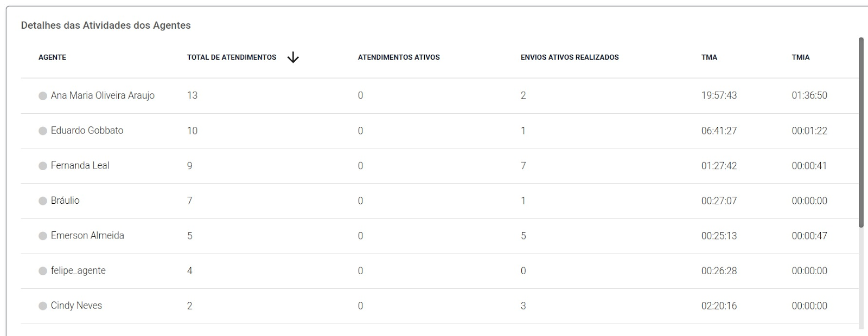Screen dimensions: 868x336
Task: Click the TMA column header
Action: [x=709, y=57]
